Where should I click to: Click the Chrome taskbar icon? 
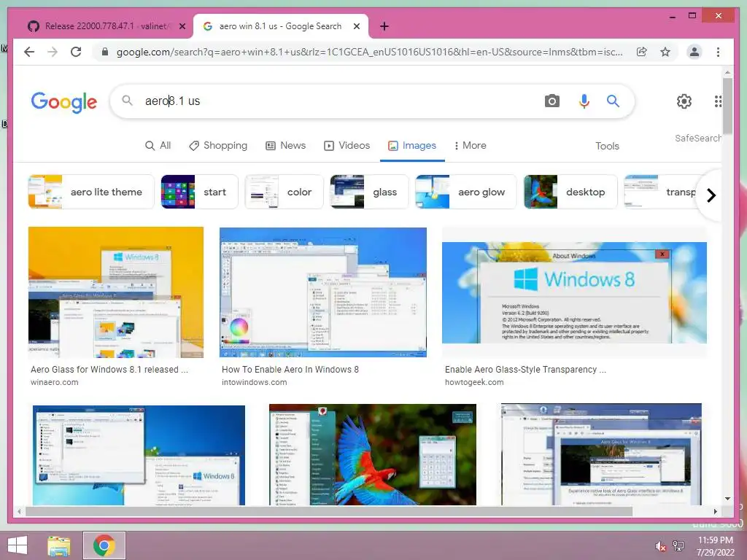[104, 545]
